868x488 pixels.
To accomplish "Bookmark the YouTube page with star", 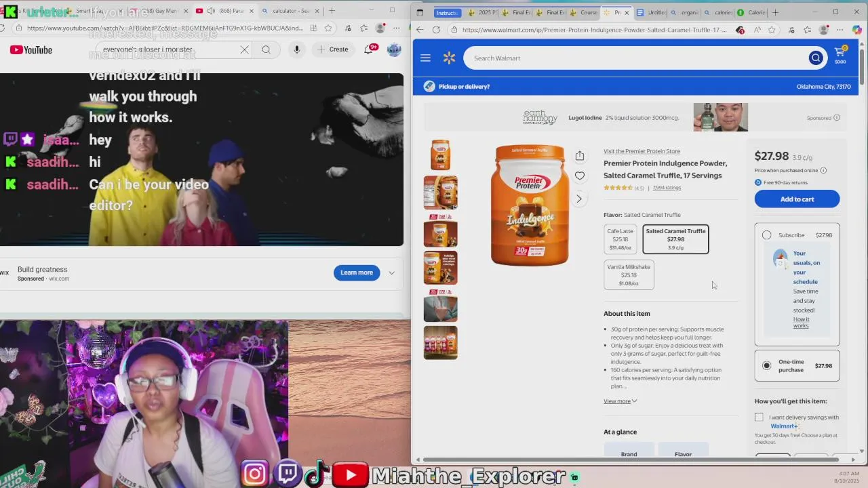I will click(328, 28).
